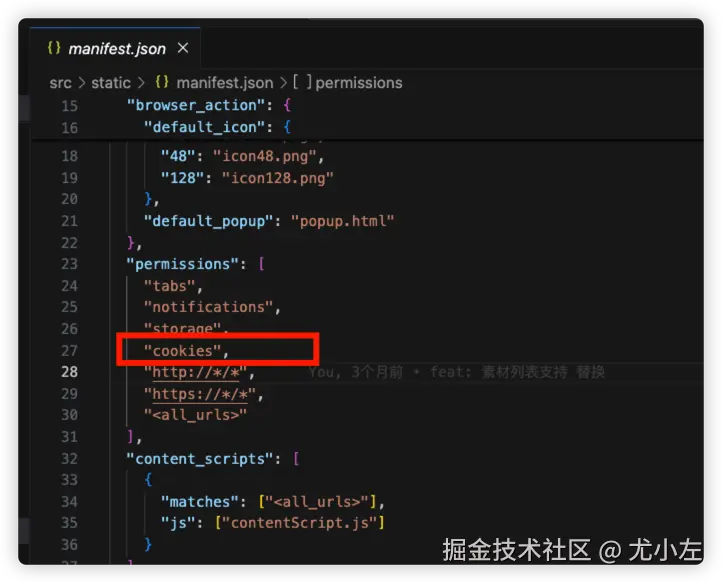Click the "icon128.png" string value
722x583 pixels.
[278, 178]
